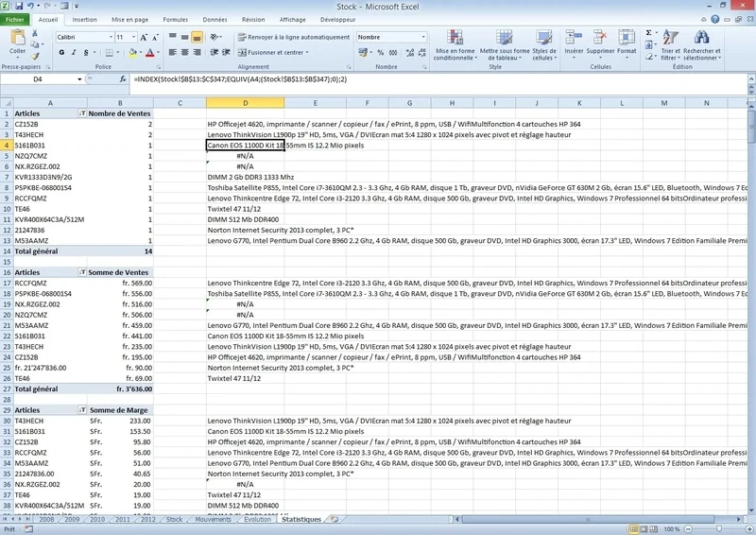Open Mettre sous forme de tableau menu
Viewport: 756px width, 535px height.
pyautogui.click(x=505, y=44)
